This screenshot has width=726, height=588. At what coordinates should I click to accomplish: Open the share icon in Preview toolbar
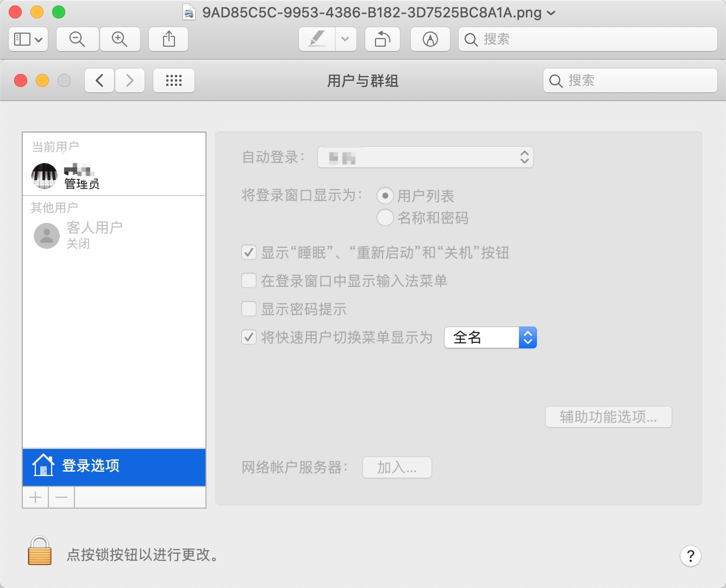tap(168, 39)
